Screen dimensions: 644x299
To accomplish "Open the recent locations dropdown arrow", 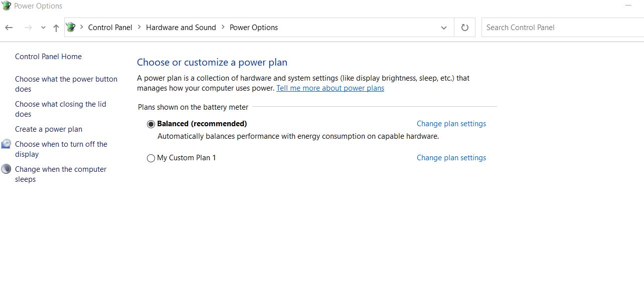I will pos(43,28).
